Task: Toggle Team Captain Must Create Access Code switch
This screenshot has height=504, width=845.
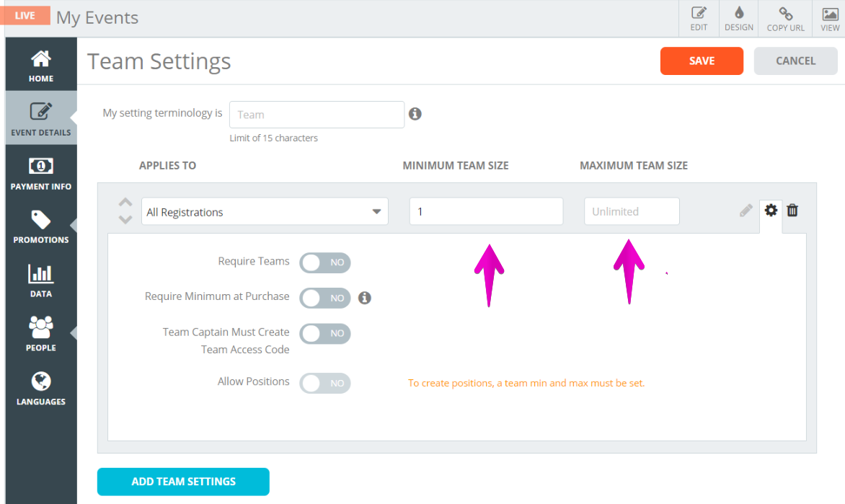Action: [x=325, y=333]
